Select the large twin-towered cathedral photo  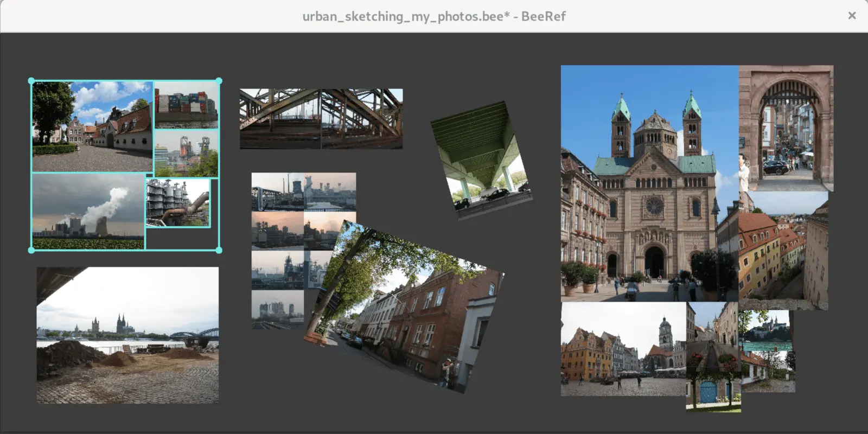coord(649,183)
